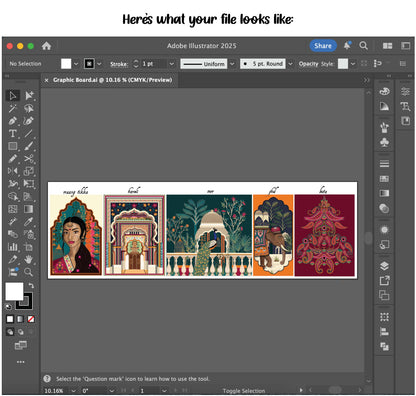Open the Swatches panel icon
Image resolution: width=416 pixels, height=396 pixels.
pyautogui.click(x=384, y=178)
